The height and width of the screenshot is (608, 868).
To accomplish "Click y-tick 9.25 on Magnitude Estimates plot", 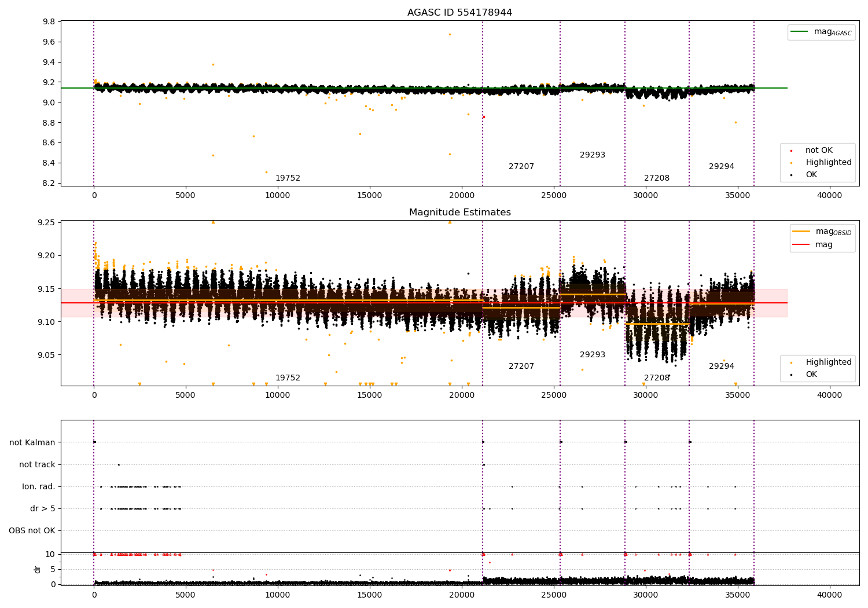I will (47, 223).
